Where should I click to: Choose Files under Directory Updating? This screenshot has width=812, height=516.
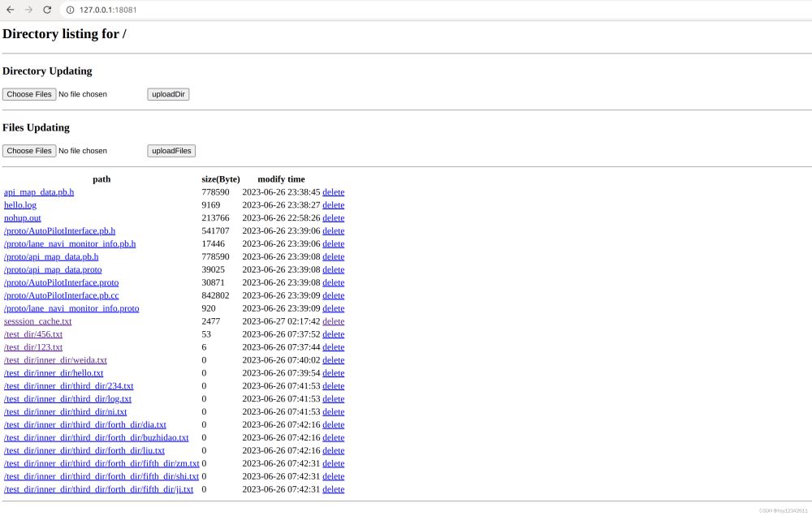(29, 94)
